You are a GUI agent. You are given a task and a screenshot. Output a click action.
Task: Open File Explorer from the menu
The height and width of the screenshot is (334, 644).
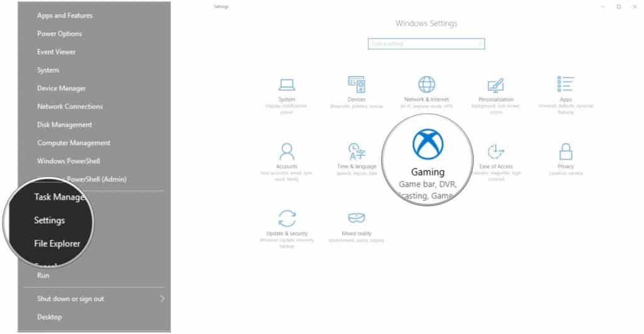(x=57, y=243)
